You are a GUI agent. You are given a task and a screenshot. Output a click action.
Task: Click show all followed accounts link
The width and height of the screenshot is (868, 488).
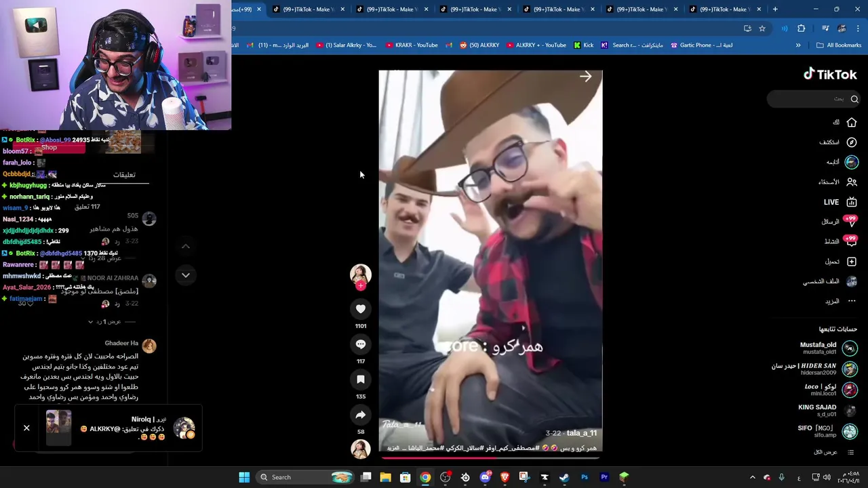pos(834,452)
